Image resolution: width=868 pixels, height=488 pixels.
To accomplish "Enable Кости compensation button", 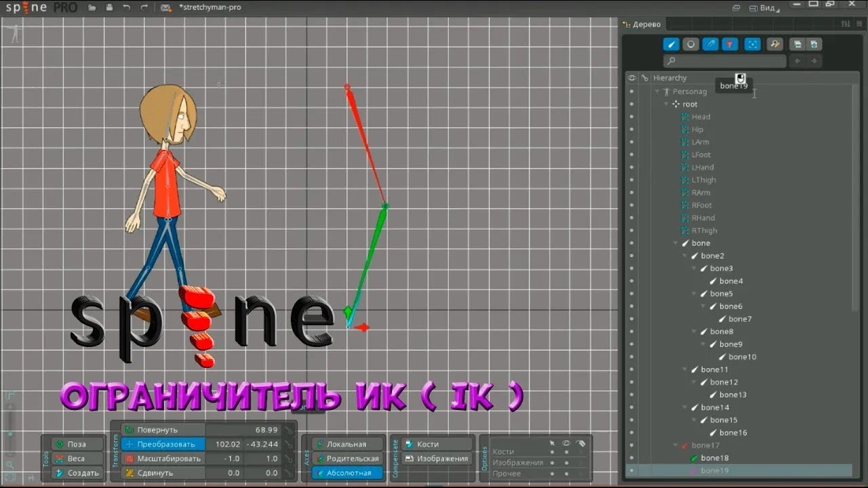I will click(437, 444).
